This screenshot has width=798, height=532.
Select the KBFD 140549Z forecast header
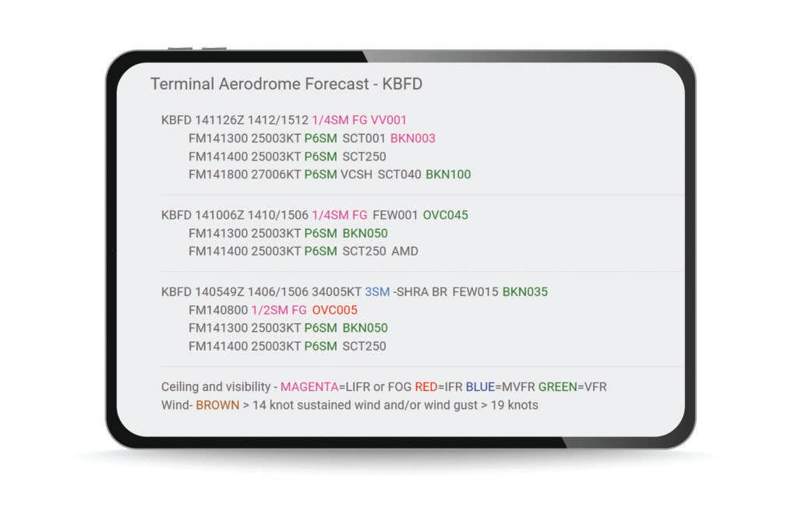point(355,292)
